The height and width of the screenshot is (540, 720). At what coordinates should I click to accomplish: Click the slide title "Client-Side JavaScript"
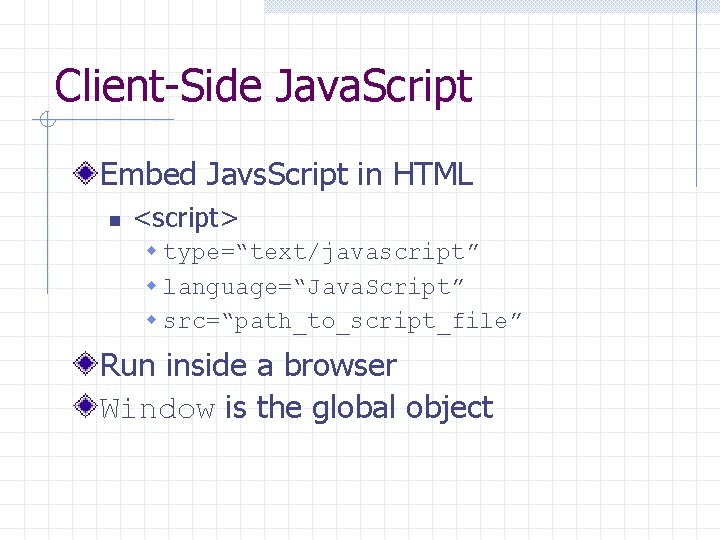pyautogui.click(x=264, y=87)
